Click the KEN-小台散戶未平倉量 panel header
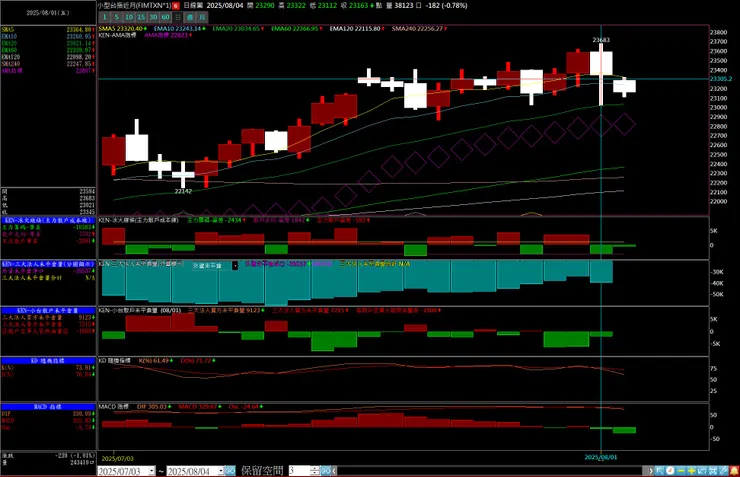This screenshot has height=477, width=740. [x=48, y=310]
